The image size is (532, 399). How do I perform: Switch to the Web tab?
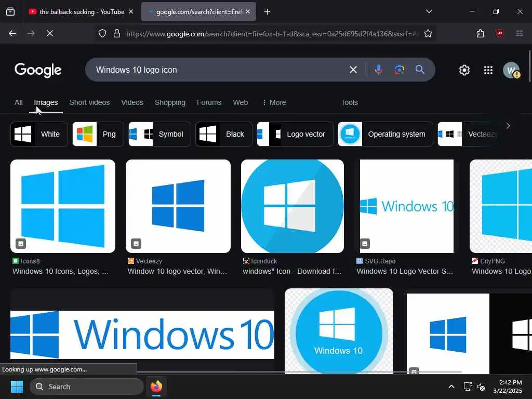pyautogui.click(x=240, y=102)
